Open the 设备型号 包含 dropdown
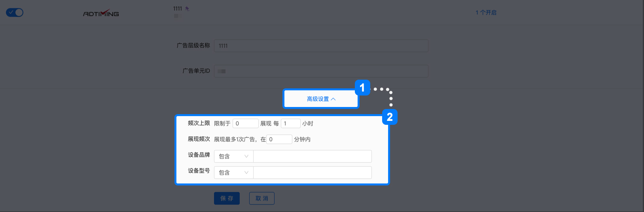The image size is (644, 212). coord(234,172)
